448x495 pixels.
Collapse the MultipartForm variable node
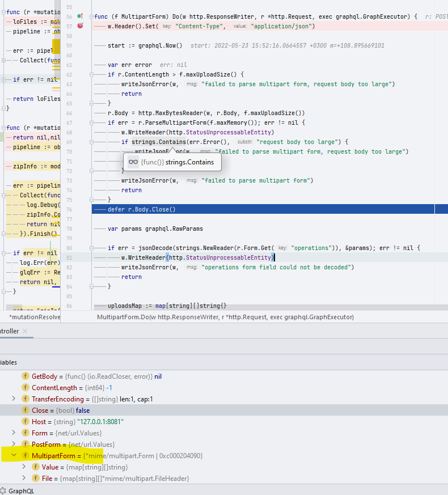point(14,455)
